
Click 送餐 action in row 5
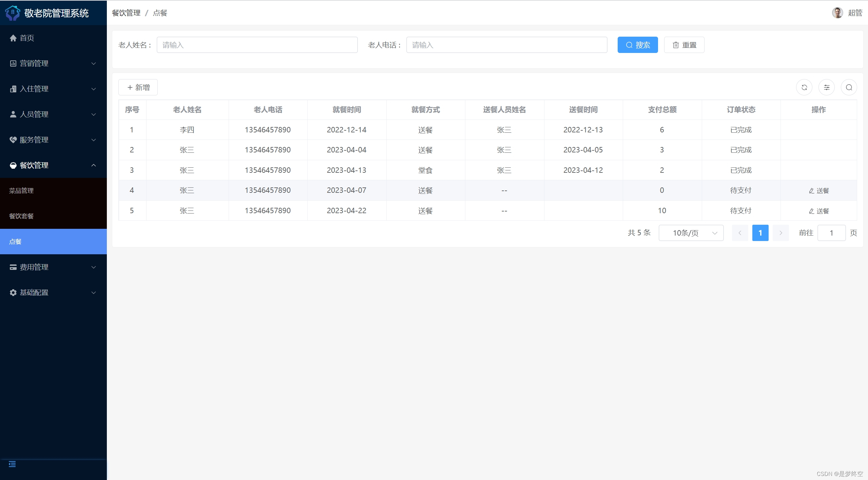[819, 211]
